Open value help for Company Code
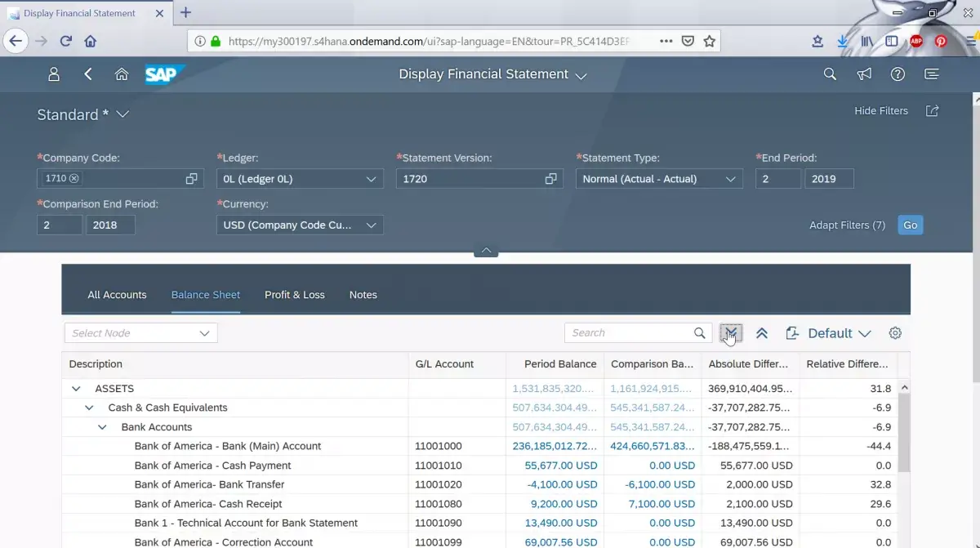Image resolution: width=980 pixels, height=548 pixels. pos(191,179)
